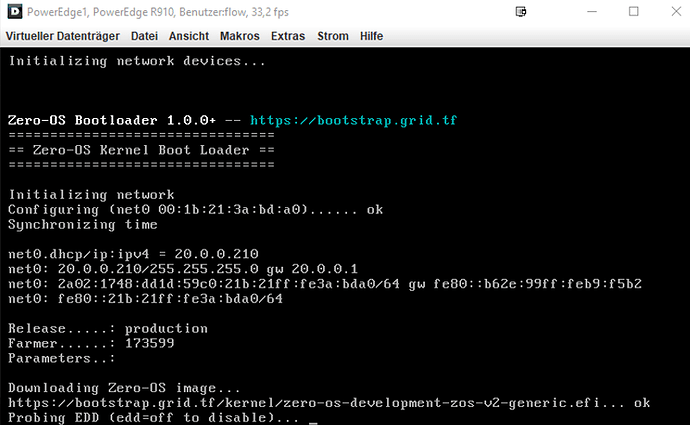This screenshot has height=425, width=690.
Task: Click the window title 'PowerEdge1, PowerEdge R910'
Action: [x=100, y=12]
